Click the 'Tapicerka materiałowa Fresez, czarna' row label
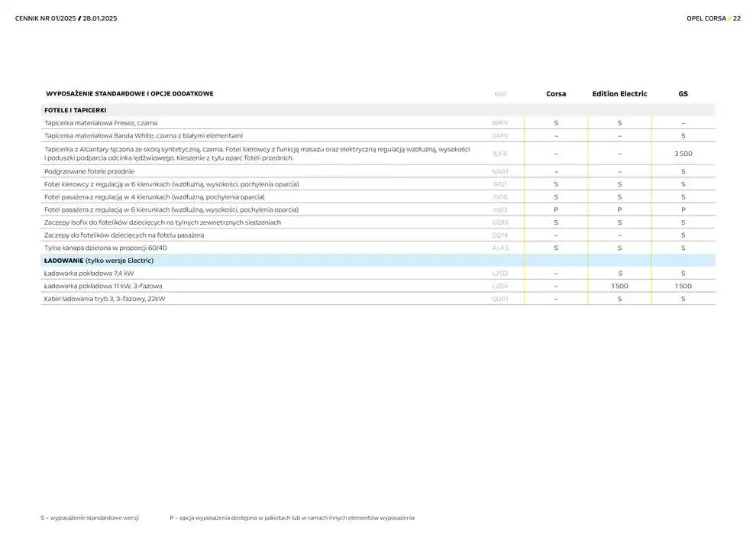Viewport: 756px width, 535px height. [x=100, y=123]
